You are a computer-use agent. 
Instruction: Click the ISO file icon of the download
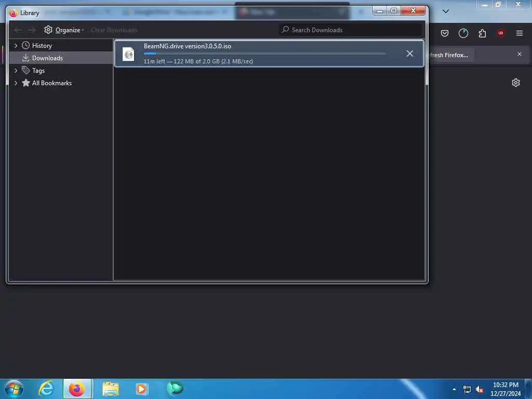128,54
